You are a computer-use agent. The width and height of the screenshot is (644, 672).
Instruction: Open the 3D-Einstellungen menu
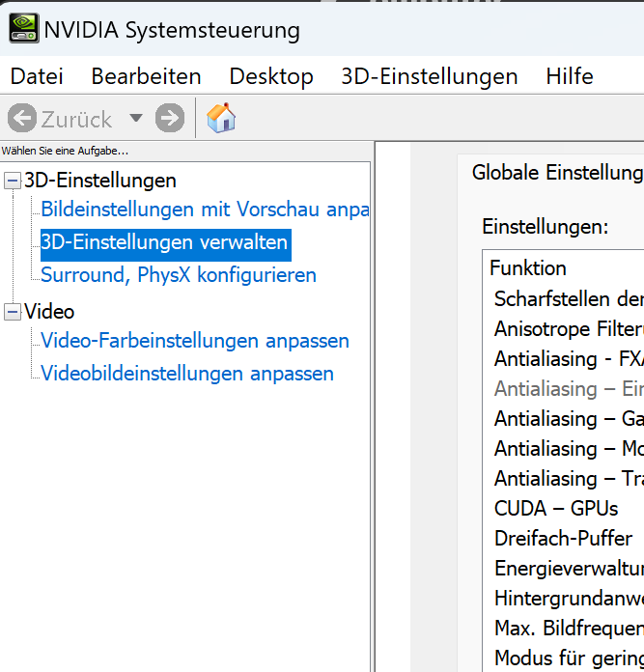click(x=430, y=76)
